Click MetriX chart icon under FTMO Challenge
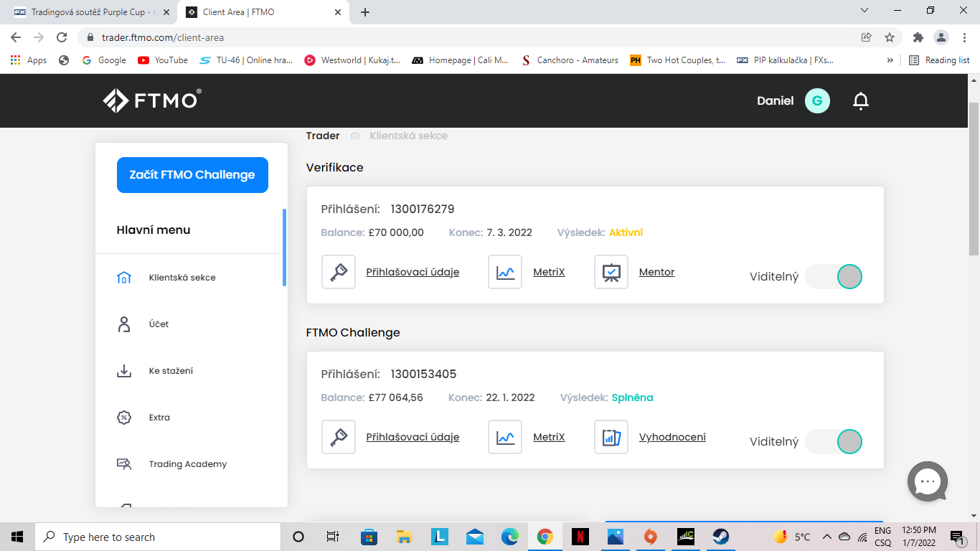The image size is (980, 551). [505, 437]
